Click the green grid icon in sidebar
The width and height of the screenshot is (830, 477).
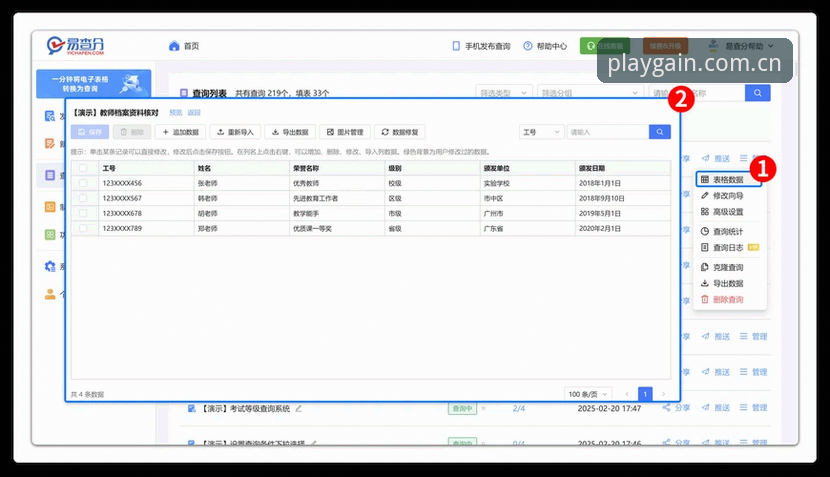pos(50,235)
